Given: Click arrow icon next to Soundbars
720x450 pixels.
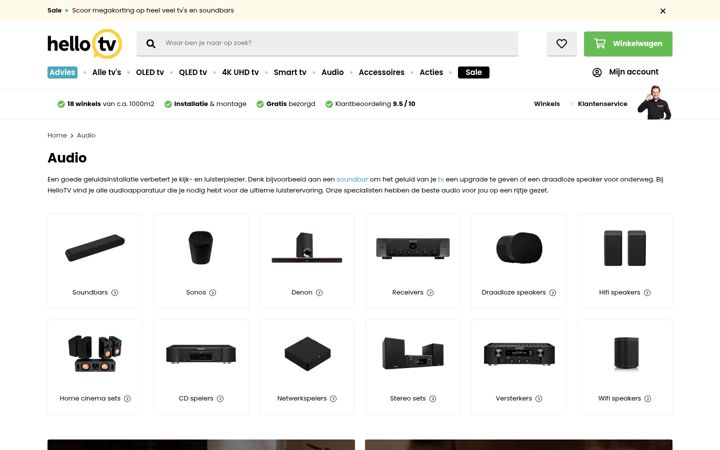Looking at the screenshot, I should tap(115, 292).
